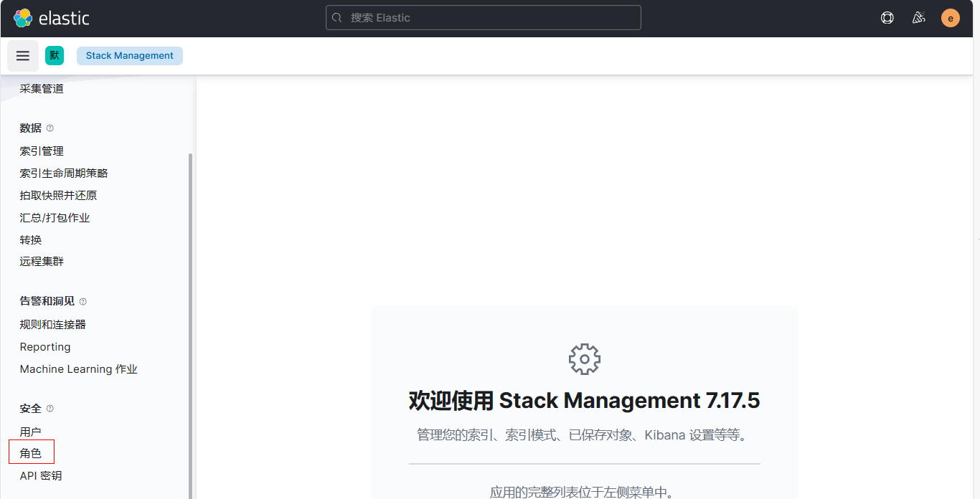Click help icon beside 告警和洞见 section
Viewport: 980px width, 499px height.
83,302
